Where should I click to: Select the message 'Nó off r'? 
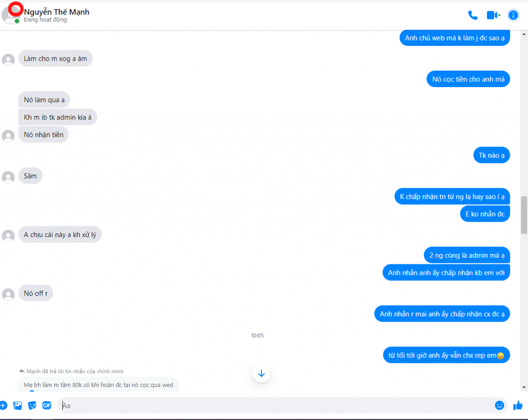[x=36, y=293]
